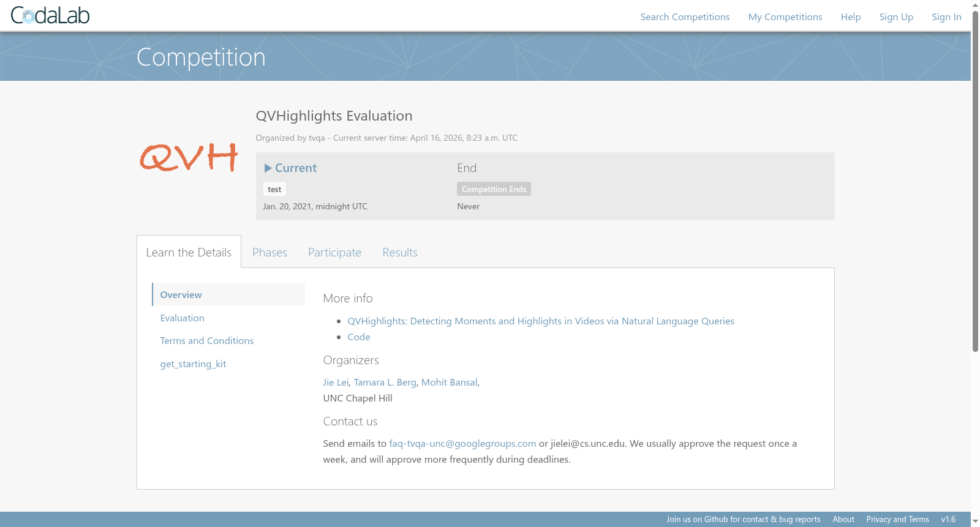The height and width of the screenshot is (527, 980).
Task: Click the page vertical scrollbar thumb
Action: 975,181
